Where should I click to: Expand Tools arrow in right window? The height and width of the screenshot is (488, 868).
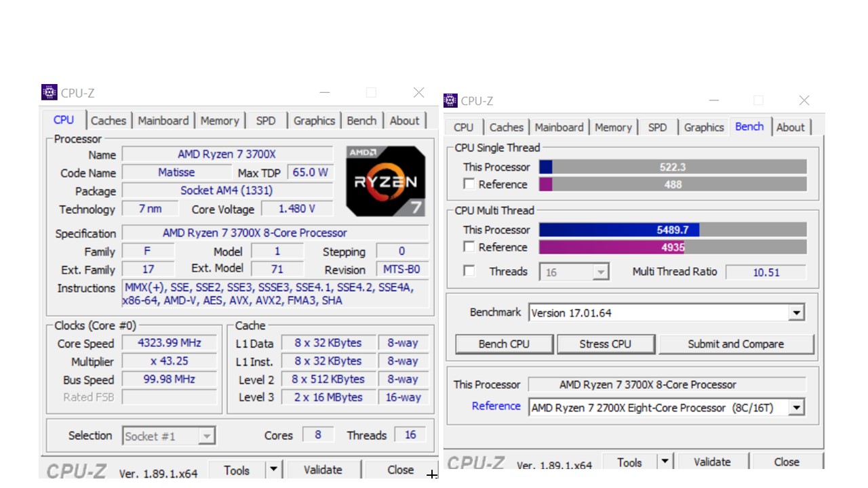[x=665, y=462]
